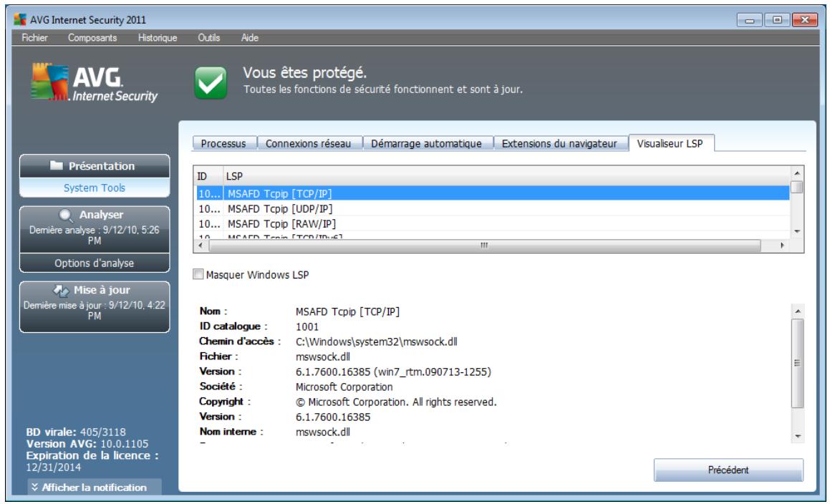Image resolution: width=830 pixels, height=504 pixels.
Task: Click the Mise à jour update icon
Action: (61, 291)
